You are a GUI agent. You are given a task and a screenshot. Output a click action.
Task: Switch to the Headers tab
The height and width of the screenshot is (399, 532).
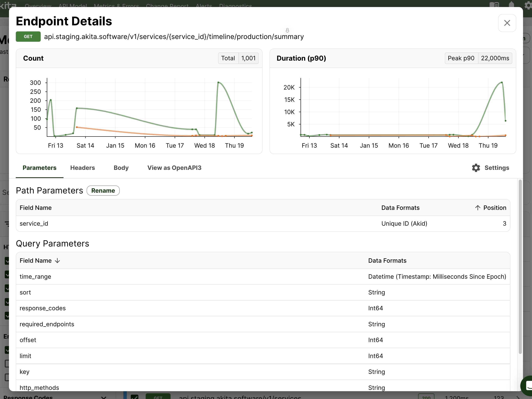[x=83, y=168]
